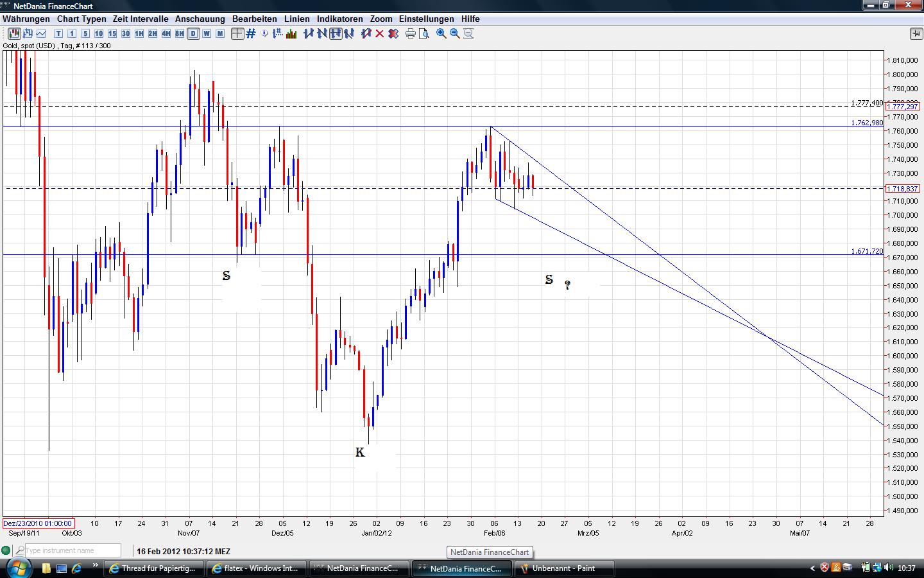Expand the Zeit Intervalle menu

click(141, 19)
